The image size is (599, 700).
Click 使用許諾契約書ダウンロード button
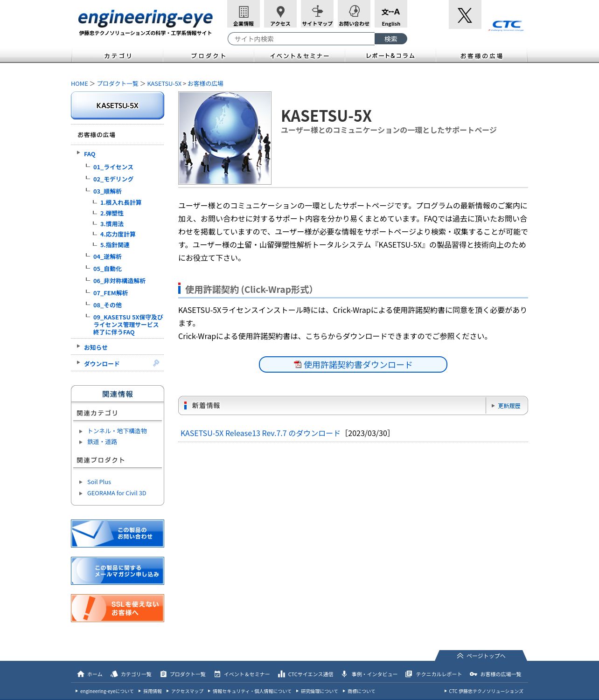coord(353,364)
